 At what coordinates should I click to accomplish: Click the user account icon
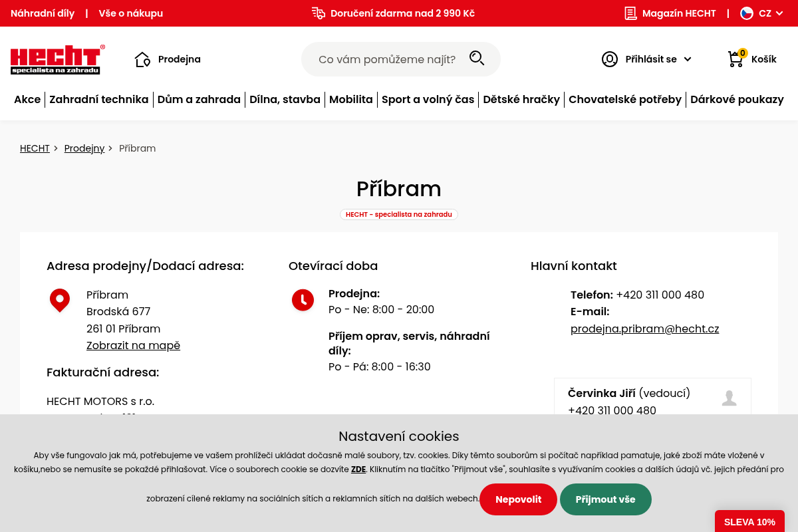pyautogui.click(x=610, y=59)
